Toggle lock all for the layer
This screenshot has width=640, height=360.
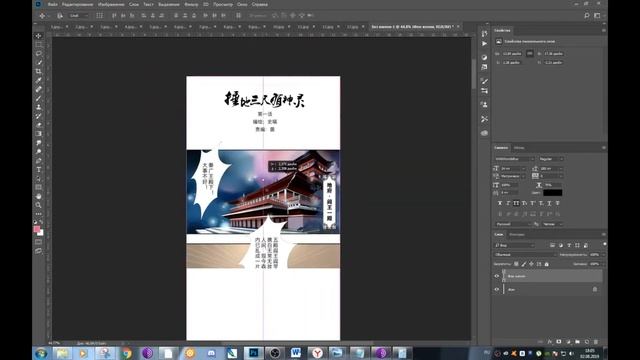coord(547,264)
